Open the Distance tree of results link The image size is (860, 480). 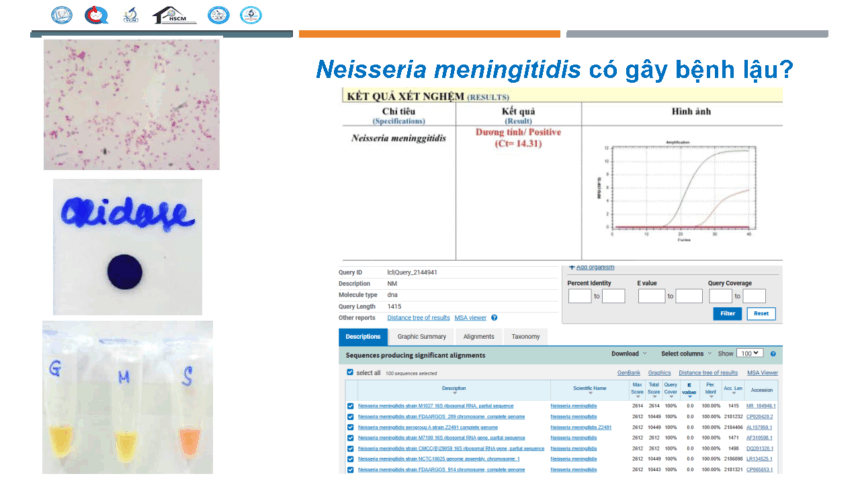418,317
